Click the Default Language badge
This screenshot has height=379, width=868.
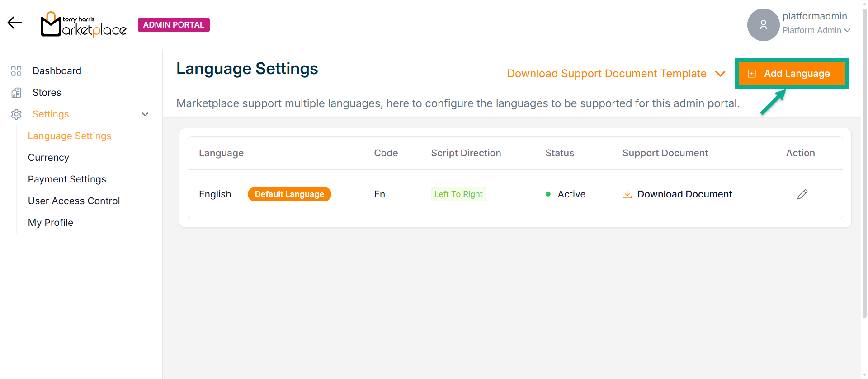[x=289, y=194]
